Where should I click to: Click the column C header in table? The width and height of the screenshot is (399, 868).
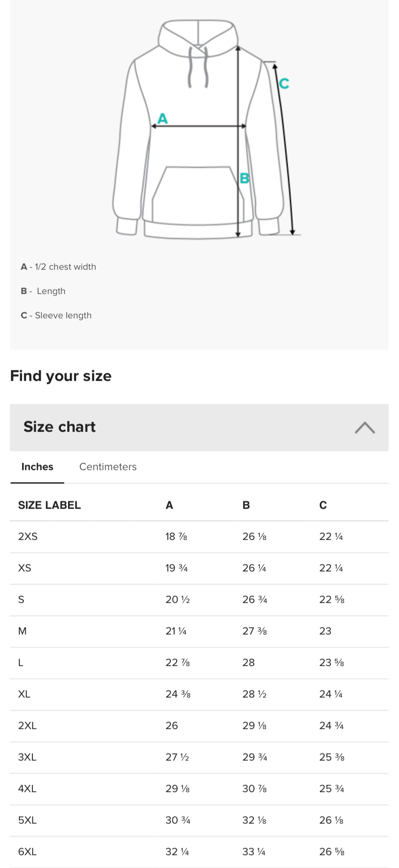pos(323,505)
